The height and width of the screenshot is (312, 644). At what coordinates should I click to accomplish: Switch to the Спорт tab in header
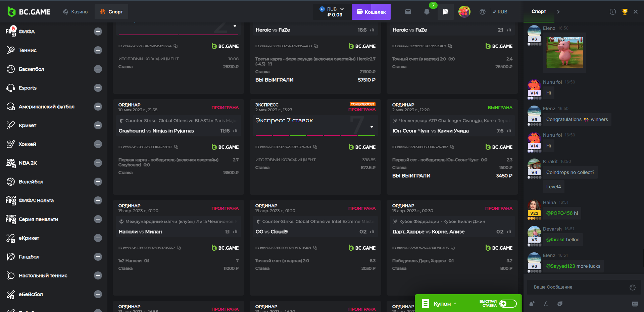click(x=111, y=12)
